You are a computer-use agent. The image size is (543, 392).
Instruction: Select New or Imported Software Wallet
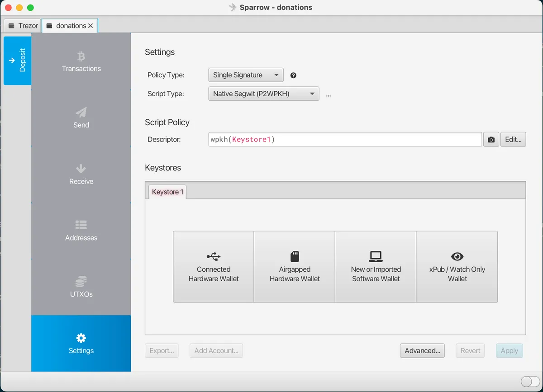[376, 267]
